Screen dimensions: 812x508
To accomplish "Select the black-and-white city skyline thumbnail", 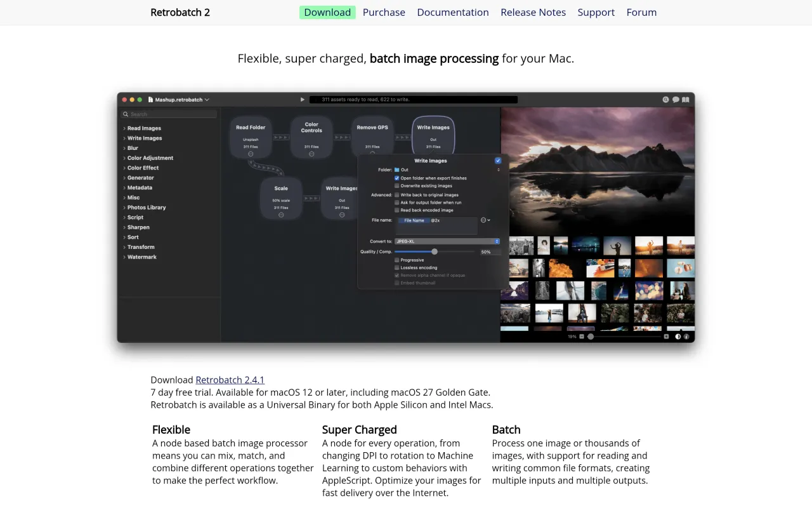I will tap(521, 246).
